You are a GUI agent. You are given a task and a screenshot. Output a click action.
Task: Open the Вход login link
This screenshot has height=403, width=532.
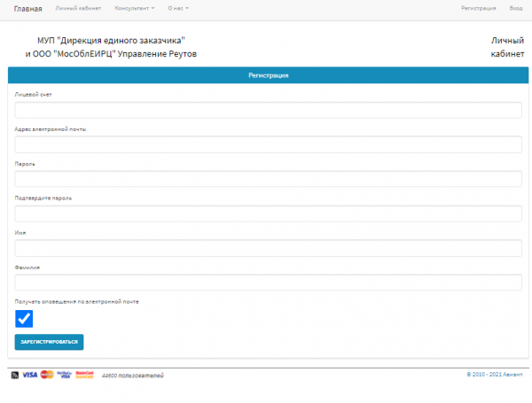[516, 8]
